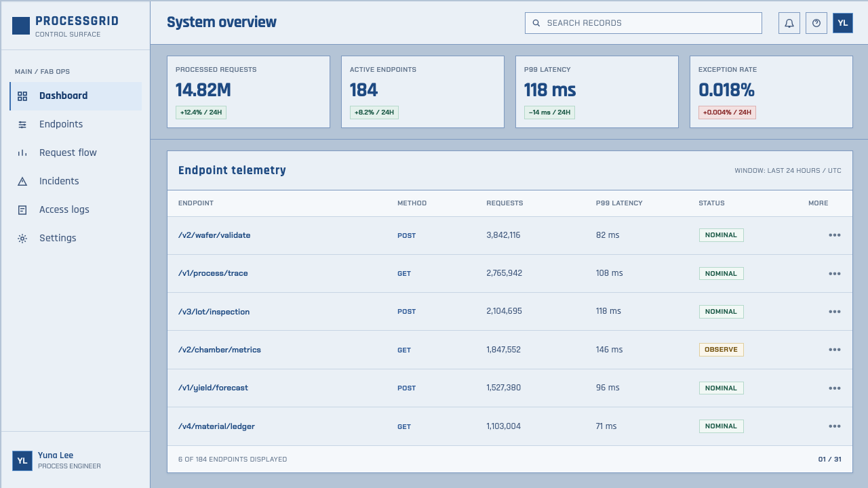
Task: Click the search magnifier icon
Action: coord(536,23)
